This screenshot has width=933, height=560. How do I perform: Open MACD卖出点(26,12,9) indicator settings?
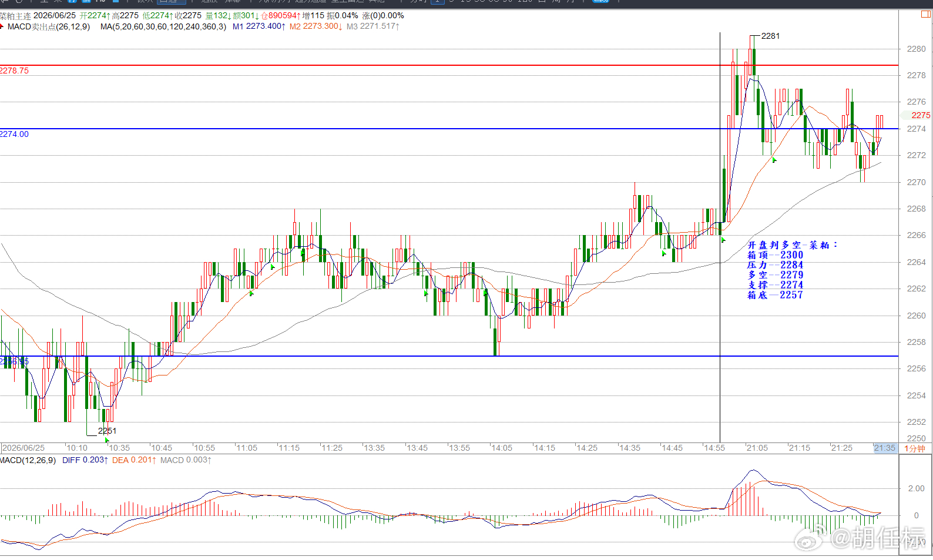(x=48, y=26)
